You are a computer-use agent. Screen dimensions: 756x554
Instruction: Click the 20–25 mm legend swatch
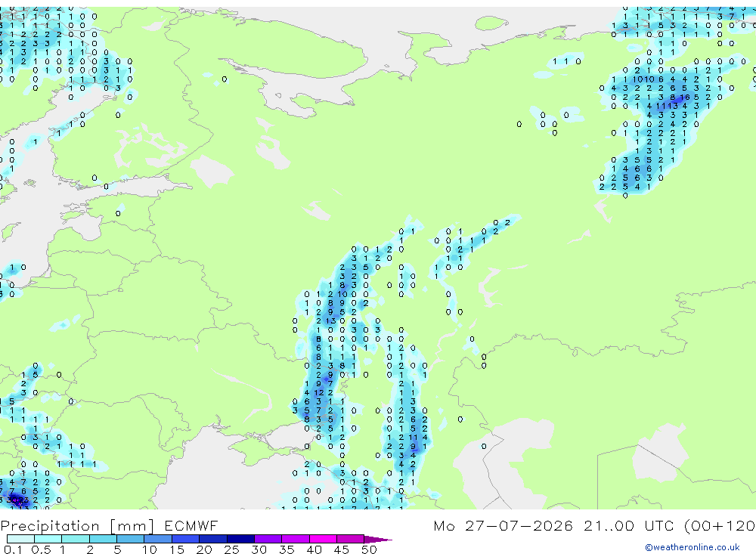[213, 539]
